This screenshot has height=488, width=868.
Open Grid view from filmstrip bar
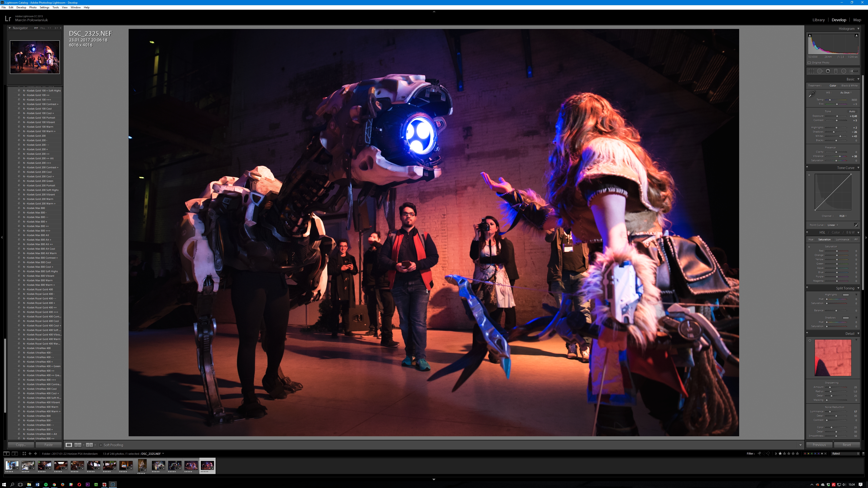click(24, 454)
